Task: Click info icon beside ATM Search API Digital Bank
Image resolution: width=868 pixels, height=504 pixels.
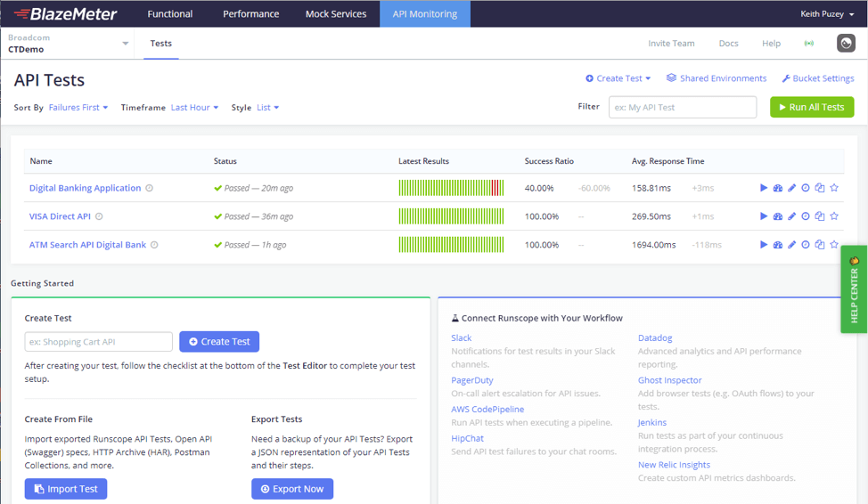Action: 154,245
